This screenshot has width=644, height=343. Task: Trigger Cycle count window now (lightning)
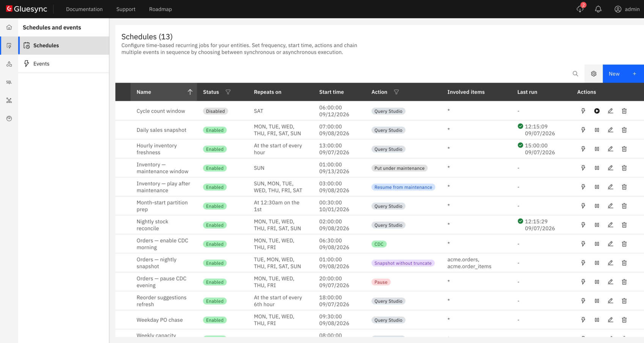pos(583,111)
